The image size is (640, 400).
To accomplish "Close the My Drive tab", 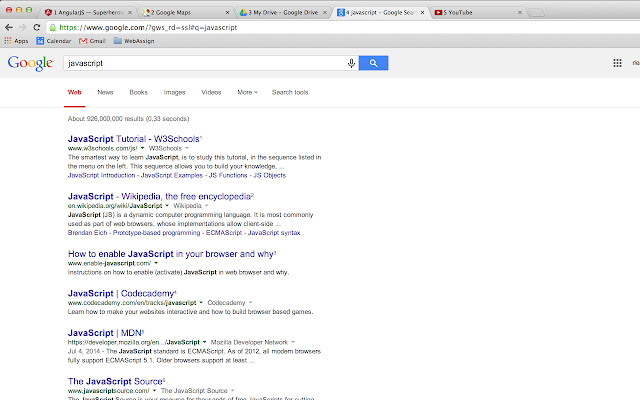I will [x=325, y=13].
